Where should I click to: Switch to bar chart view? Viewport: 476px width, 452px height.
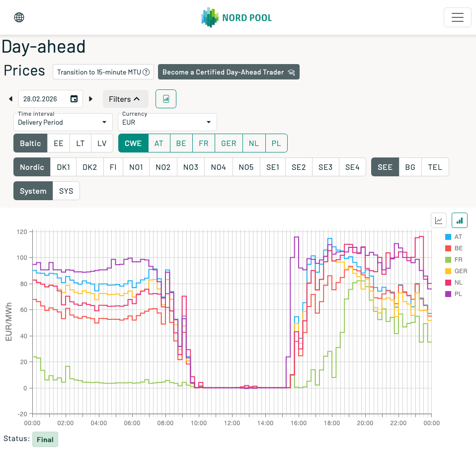point(460,220)
